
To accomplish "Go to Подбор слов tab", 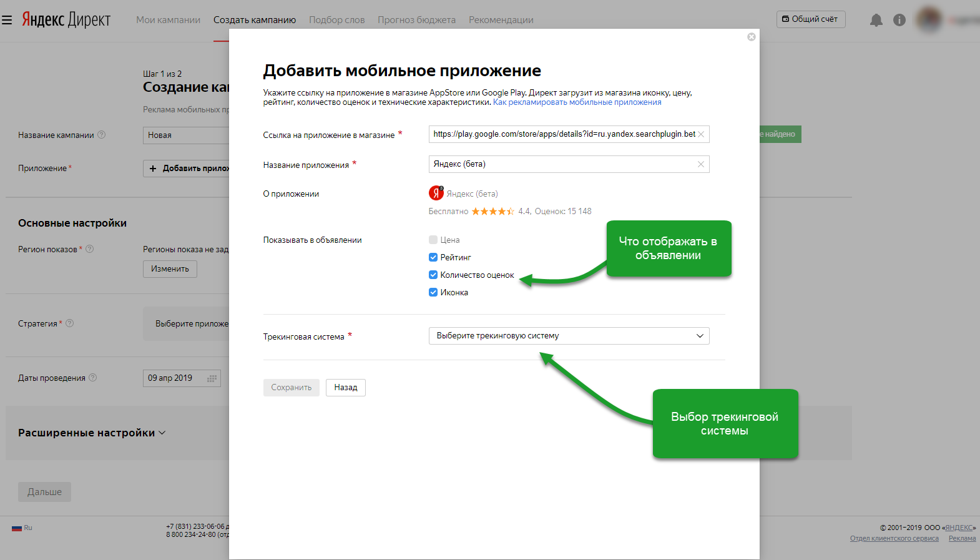I will coord(336,20).
